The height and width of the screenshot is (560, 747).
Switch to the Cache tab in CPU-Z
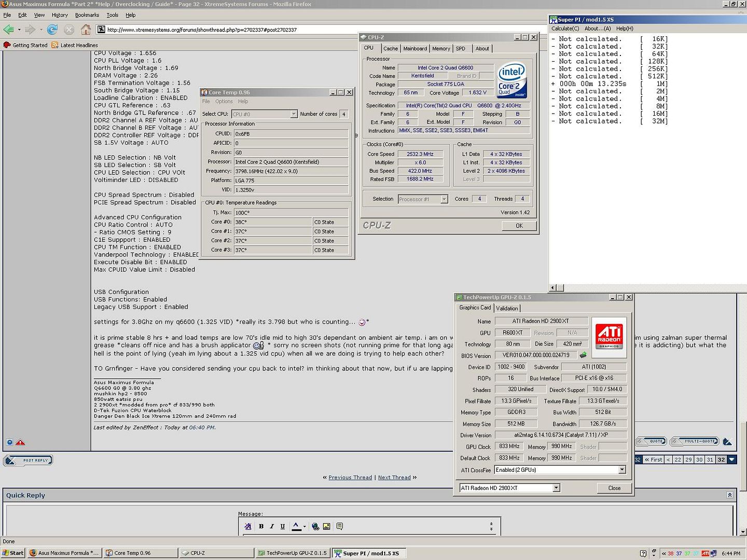pos(391,49)
